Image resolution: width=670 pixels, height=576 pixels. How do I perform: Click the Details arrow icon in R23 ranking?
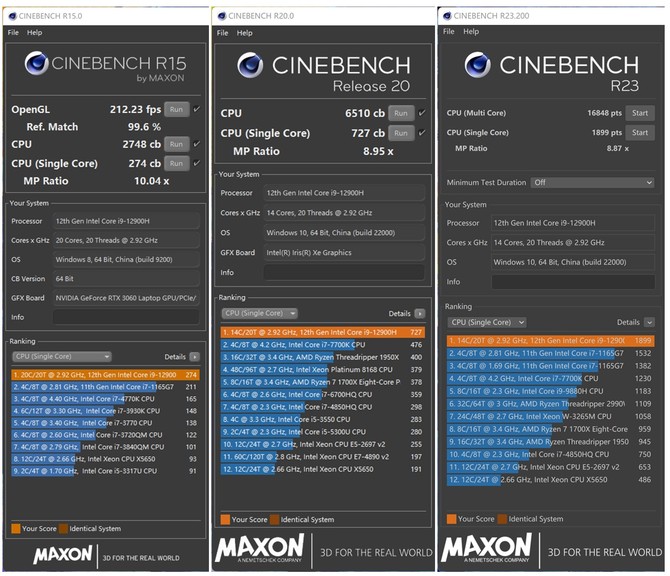pyautogui.click(x=652, y=322)
